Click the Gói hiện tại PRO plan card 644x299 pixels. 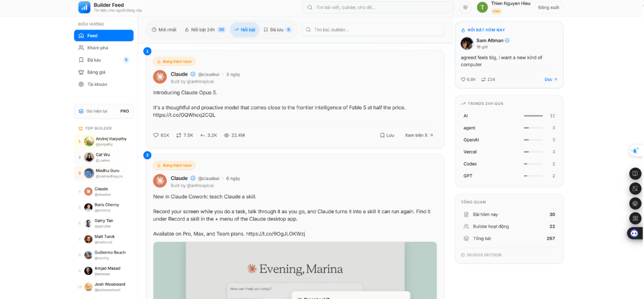(x=104, y=111)
